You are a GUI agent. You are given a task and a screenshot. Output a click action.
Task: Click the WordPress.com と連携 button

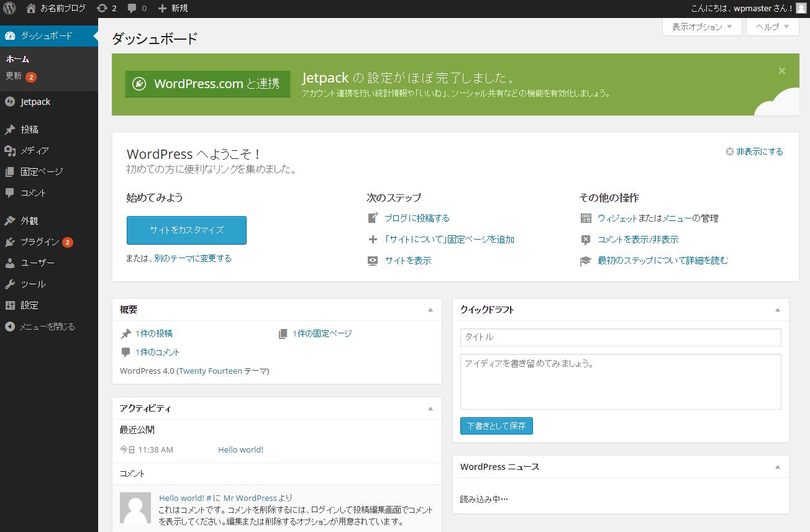[x=207, y=84]
